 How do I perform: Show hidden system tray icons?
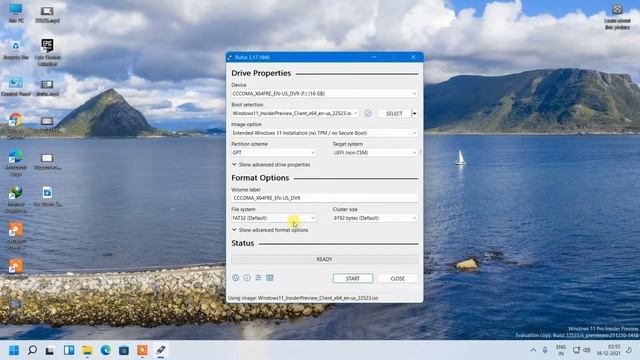(x=533, y=350)
